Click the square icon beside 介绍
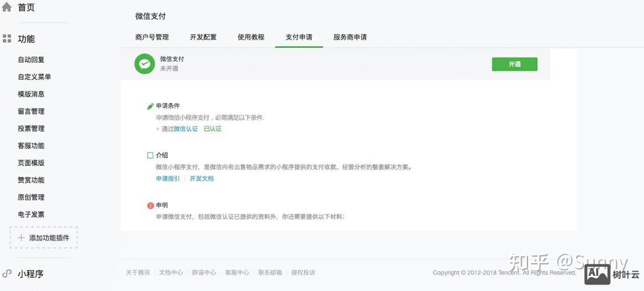 coord(150,155)
